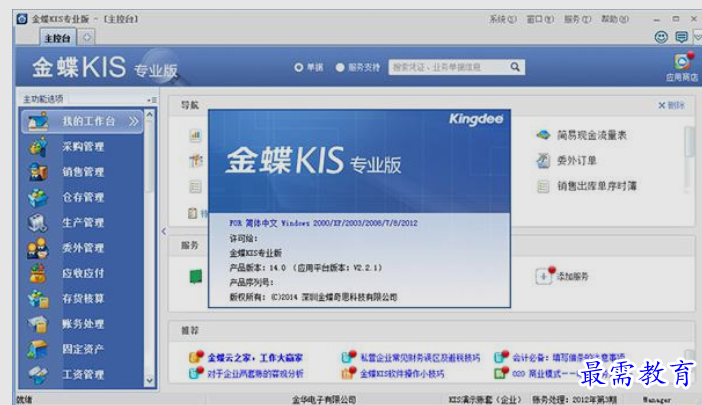Open the 系统 menu
The height and width of the screenshot is (405, 702).
tap(503, 19)
